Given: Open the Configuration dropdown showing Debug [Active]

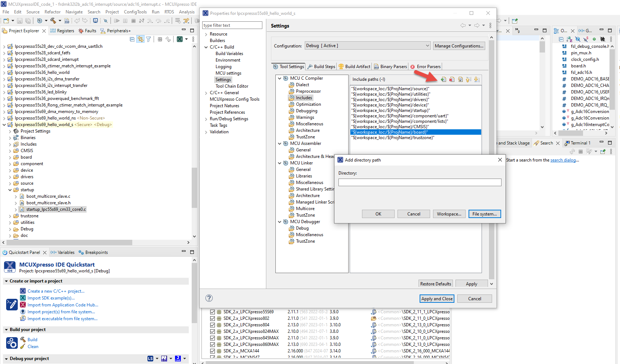Looking at the screenshot, I should coord(428,45).
